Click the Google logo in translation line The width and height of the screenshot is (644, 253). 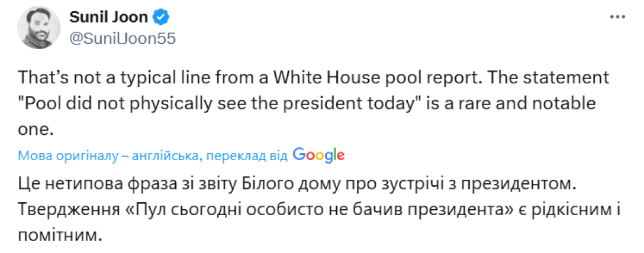(x=318, y=155)
